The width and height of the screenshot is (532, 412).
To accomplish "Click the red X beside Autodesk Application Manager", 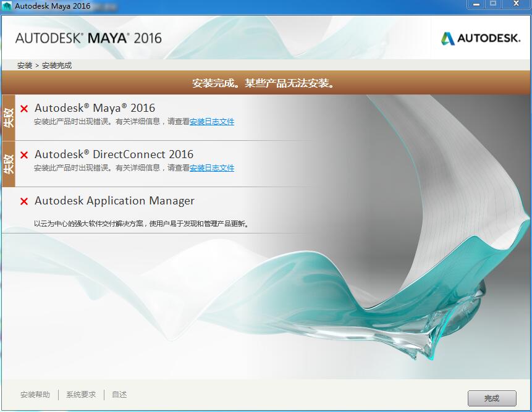I will 24,201.
